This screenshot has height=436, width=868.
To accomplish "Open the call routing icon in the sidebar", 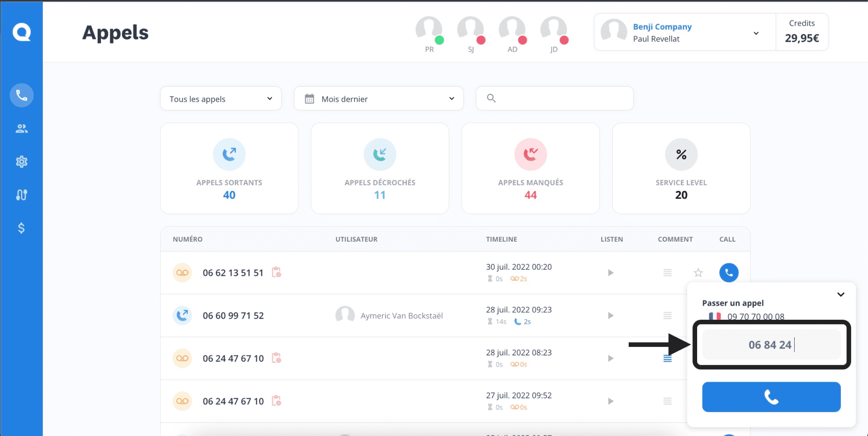I will [22, 195].
